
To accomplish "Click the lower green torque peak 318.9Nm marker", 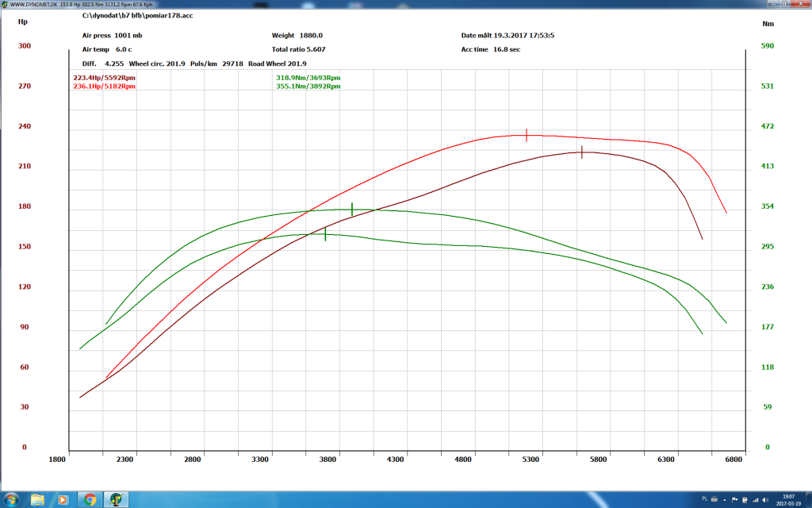I will 325,234.
